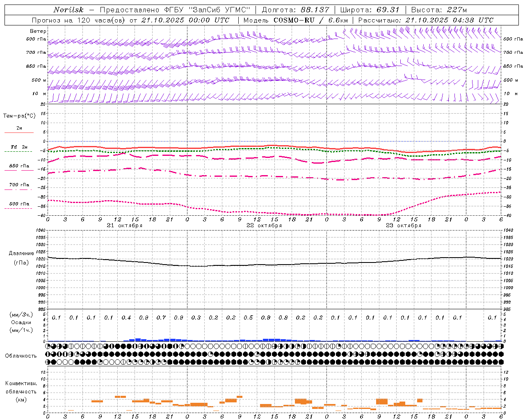Click the 0.7 precipitation value
This screenshot has width=525, height=420.
point(161,317)
